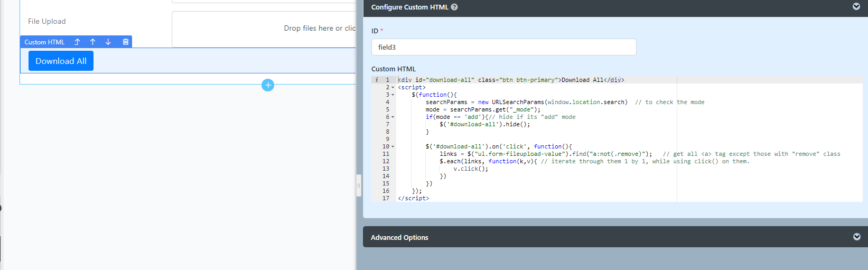Select the Custom HTML toolbar label
This screenshot has height=270, width=868.
44,42
